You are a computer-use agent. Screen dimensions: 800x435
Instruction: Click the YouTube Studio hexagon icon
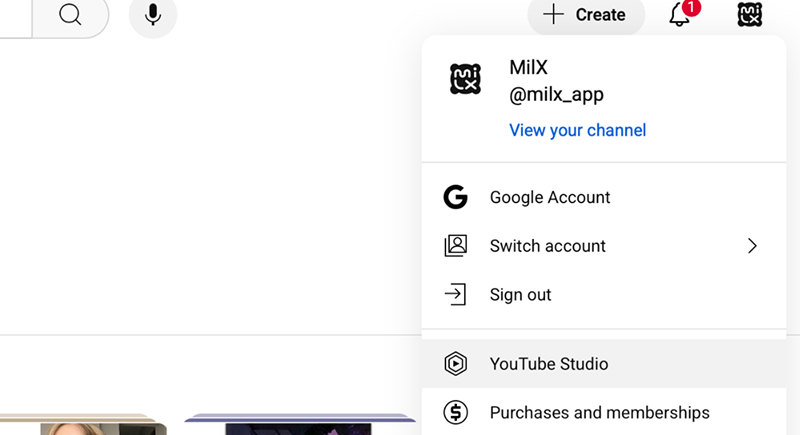455,364
